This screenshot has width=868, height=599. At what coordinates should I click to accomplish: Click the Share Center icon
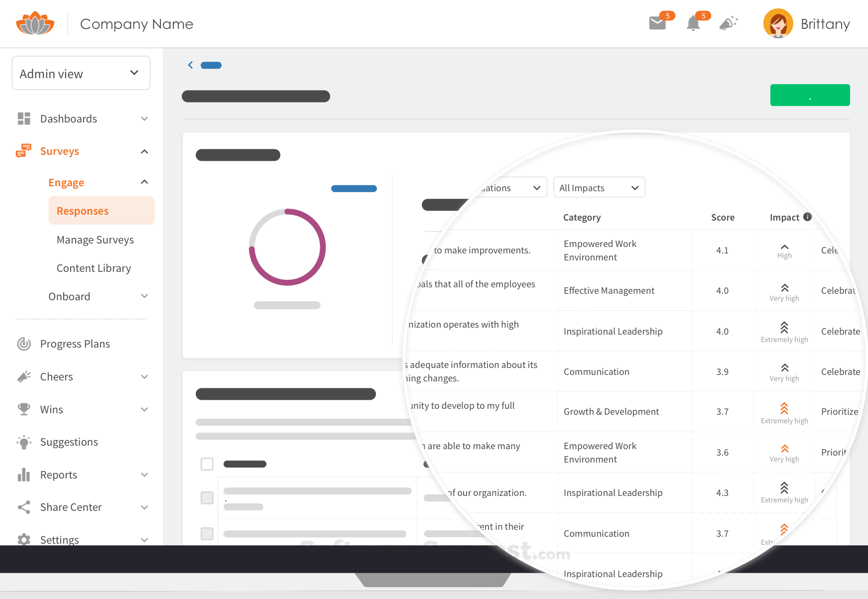[x=23, y=507]
